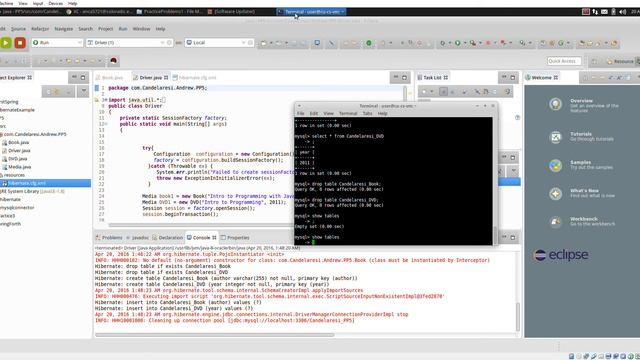Open the Problems tab
640x360 pixels.
click(x=109, y=238)
